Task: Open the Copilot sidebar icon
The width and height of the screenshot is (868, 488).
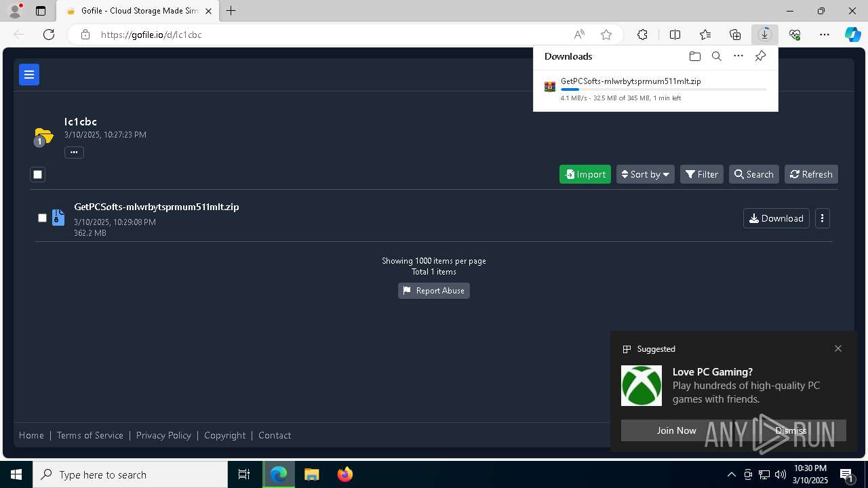Action: point(852,35)
